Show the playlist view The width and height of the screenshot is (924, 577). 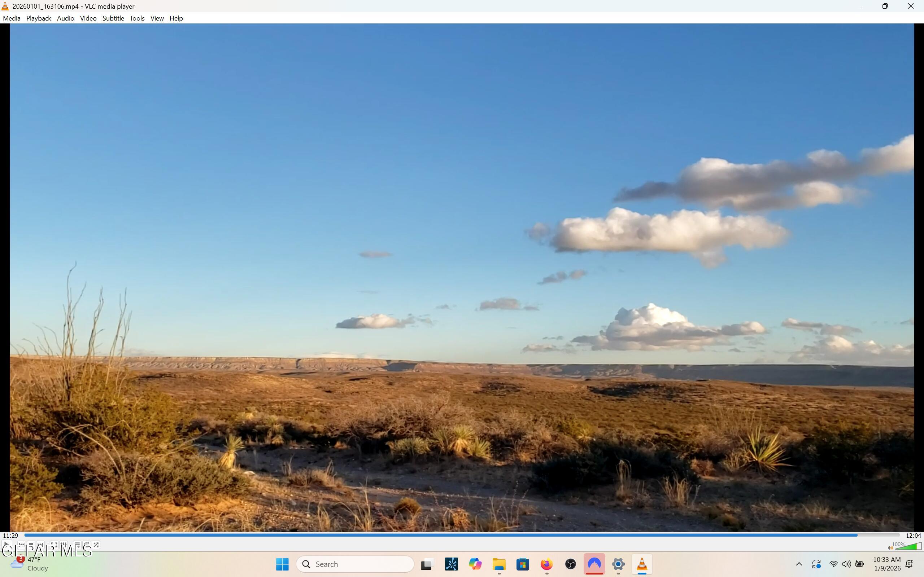[x=77, y=545]
